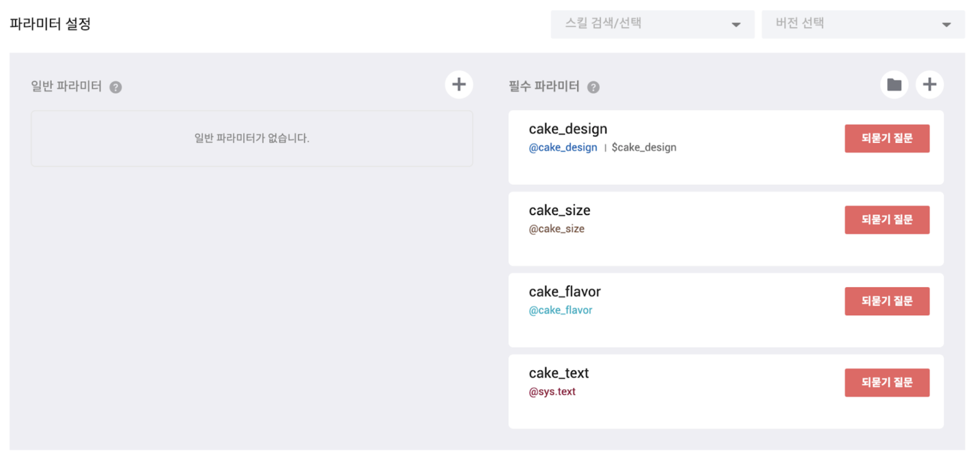The height and width of the screenshot is (463, 980).
Task: Add a new general parameter with plus icon
Action: point(459,85)
